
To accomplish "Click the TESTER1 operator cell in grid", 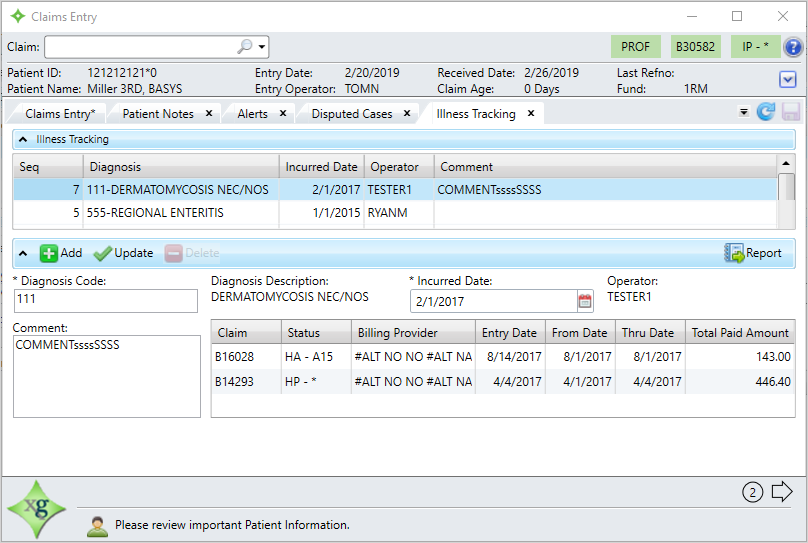I will [399, 190].
